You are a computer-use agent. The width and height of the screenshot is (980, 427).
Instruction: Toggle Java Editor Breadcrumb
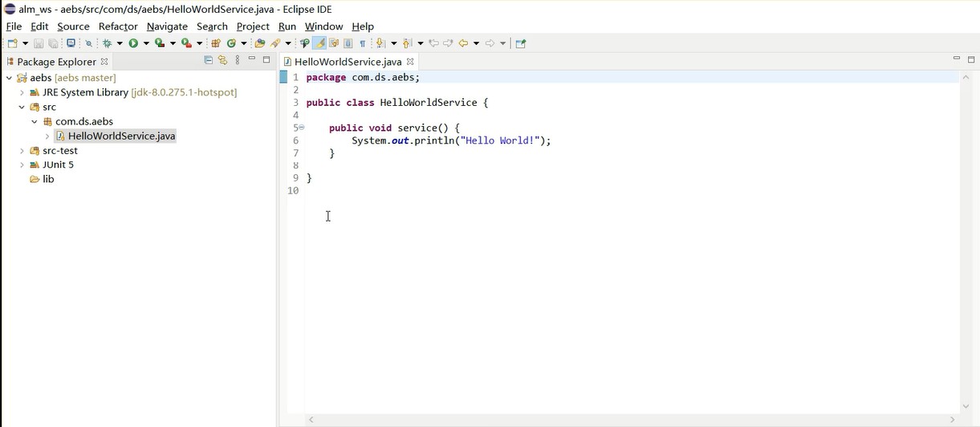(305, 43)
